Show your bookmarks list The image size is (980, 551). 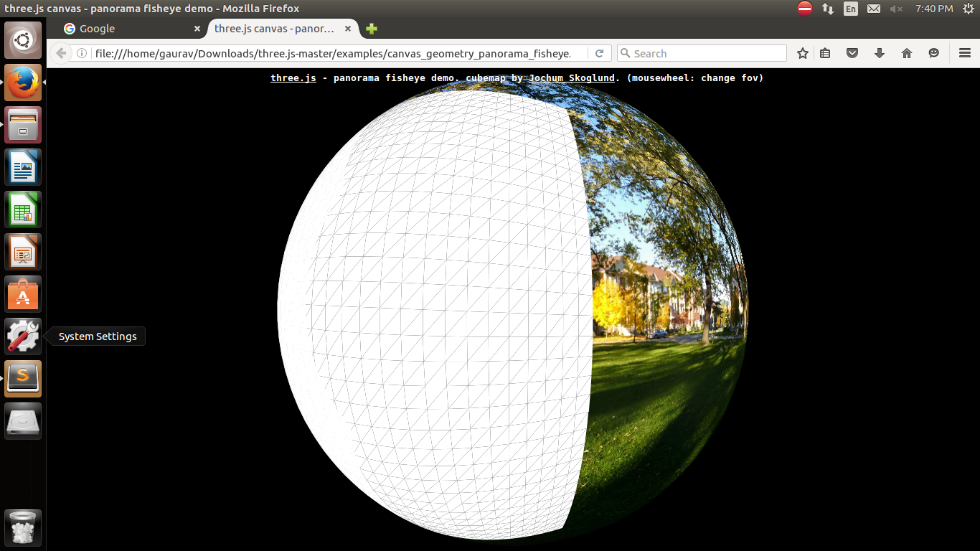(x=826, y=53)
